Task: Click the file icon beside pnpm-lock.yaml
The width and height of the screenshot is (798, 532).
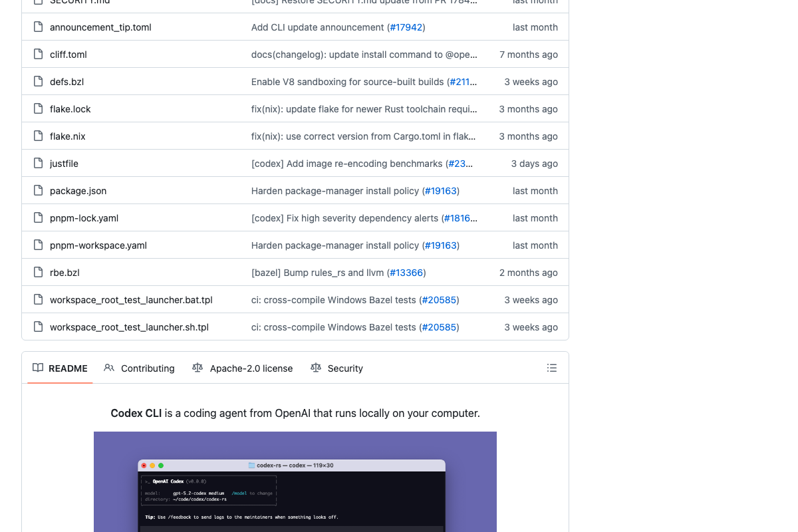Action: [x=38, y=218]
